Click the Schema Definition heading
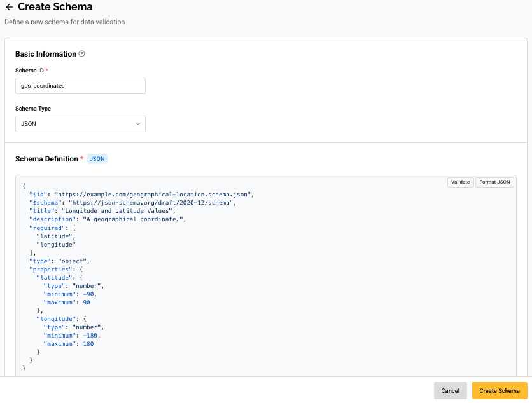The height and width of the screenshot is (403, 532). click(47, 159)
